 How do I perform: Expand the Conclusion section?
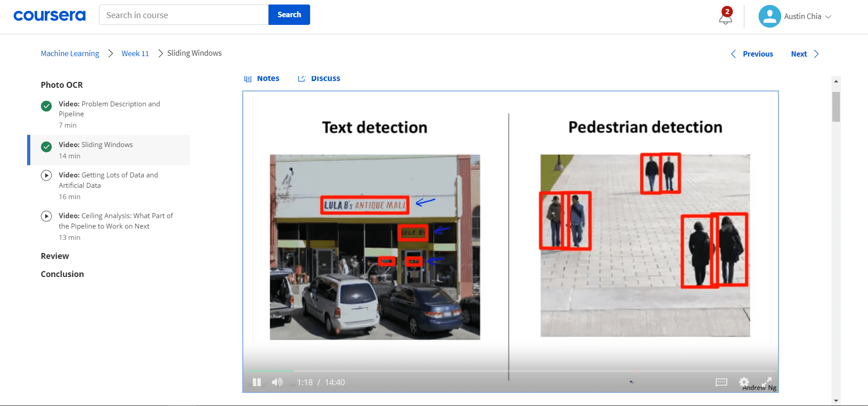(62, 274)
